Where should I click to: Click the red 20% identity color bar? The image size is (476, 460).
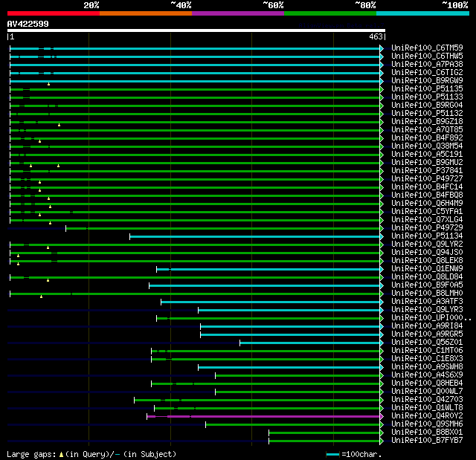(54, 13)
